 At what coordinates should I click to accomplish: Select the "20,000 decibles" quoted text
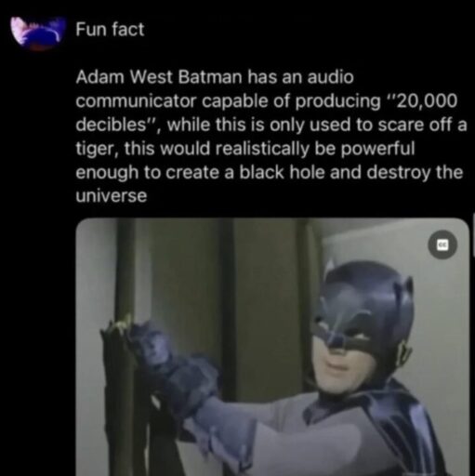(x=267, y=112)
